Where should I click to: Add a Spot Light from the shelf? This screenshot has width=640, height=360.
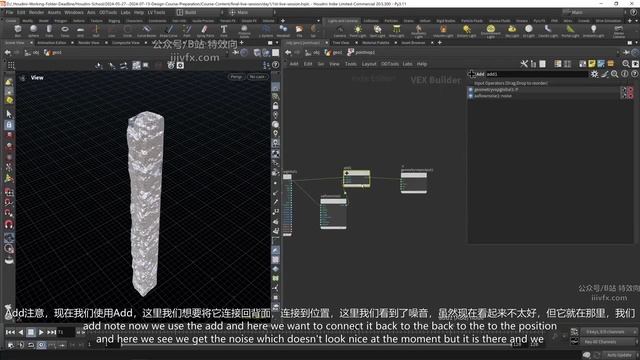pos(377,31)
